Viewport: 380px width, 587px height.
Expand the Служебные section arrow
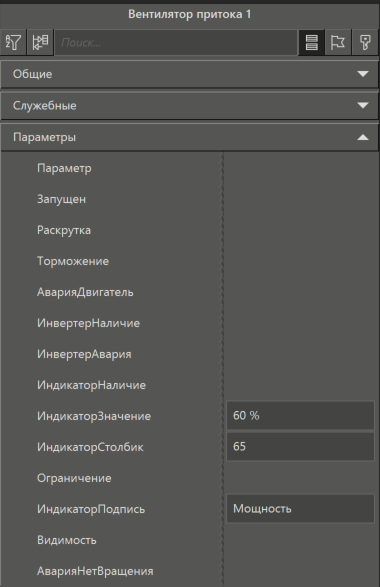click(x=363, y=106)
